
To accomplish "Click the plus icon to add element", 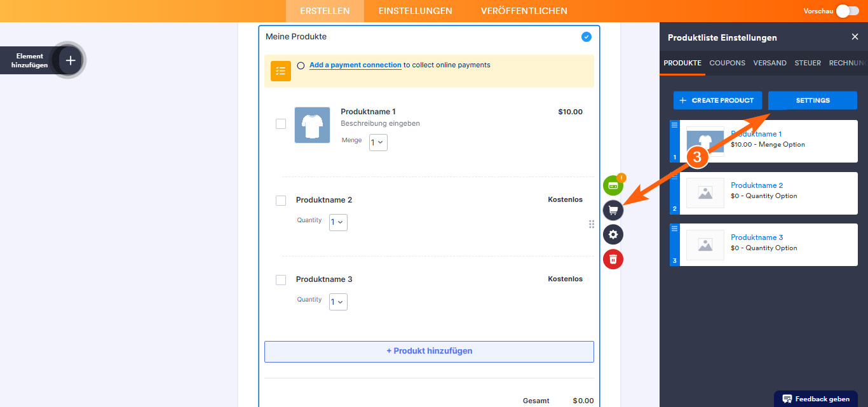I will coord(71,60).
